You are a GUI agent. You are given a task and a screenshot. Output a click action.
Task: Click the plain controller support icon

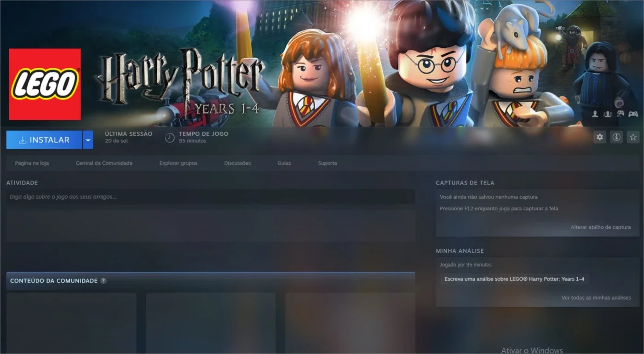(x=633, y=114)
